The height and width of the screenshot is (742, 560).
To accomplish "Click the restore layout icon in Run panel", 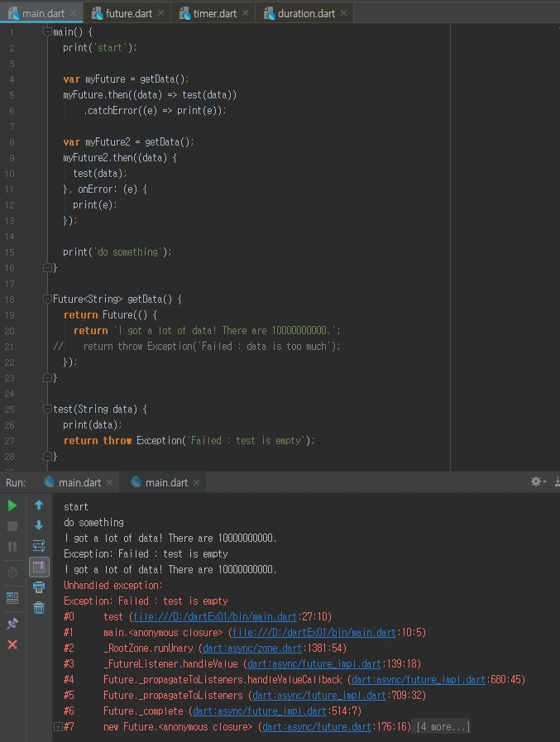I will tap(12, 598).
